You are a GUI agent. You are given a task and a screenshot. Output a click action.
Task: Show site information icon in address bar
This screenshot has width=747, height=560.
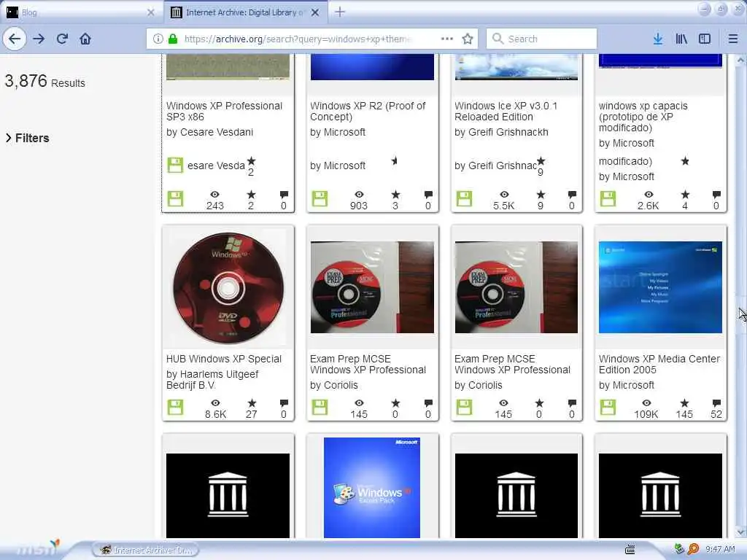158,39
